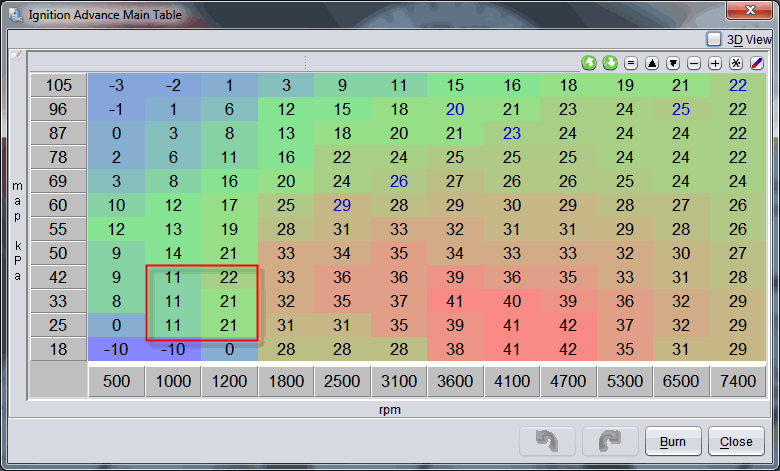780x471 pixels.
Task: Select the 55 kPa map axis bin
Action: pyautogui.click(x=59, y=229)
